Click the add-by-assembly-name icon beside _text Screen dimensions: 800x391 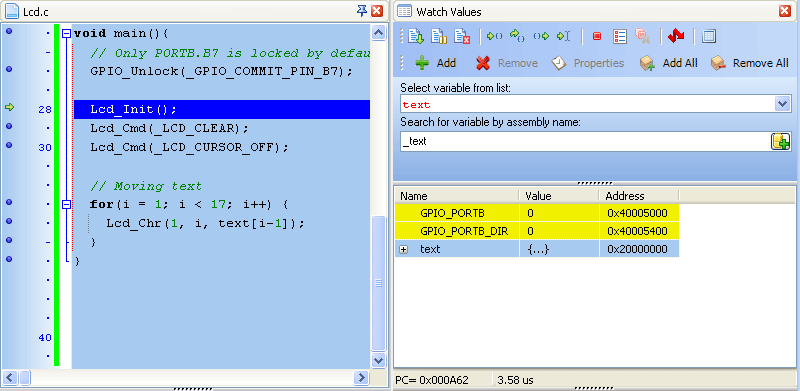tap(780, 141)
